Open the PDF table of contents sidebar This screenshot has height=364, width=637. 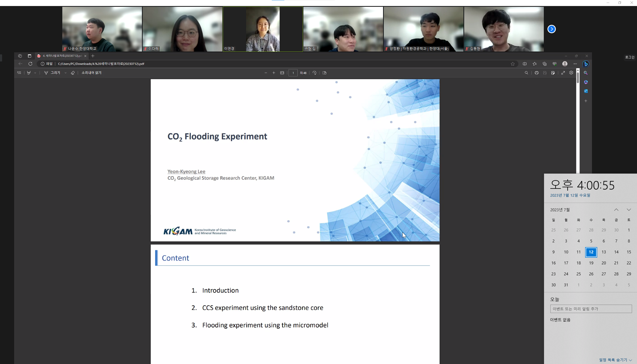click(19, 73)
